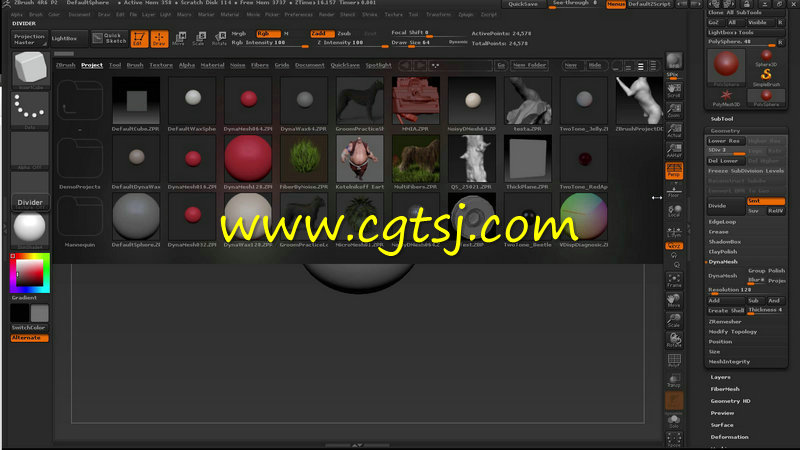Toggle the Zadd sculpt mode
Screen dimensions: 800x450
pos(322,33)
